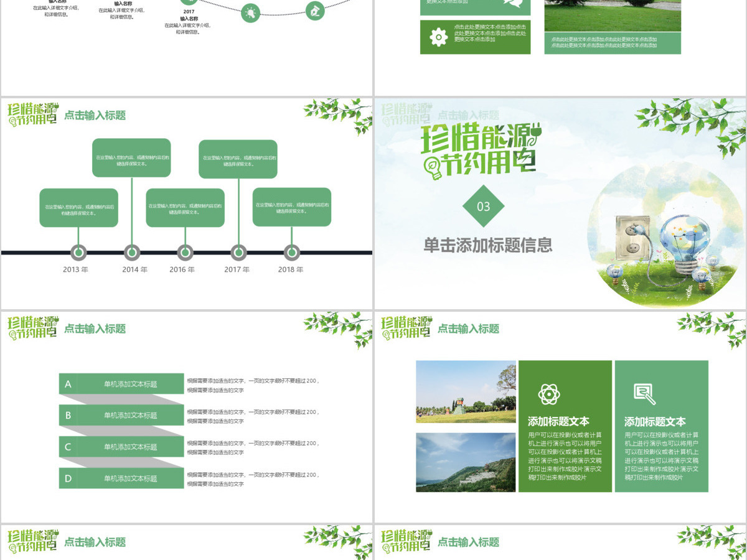Viewport: 747px width, 560px height.
Task: Select the timeline circle marker above 2014 年
Action: 132,253
